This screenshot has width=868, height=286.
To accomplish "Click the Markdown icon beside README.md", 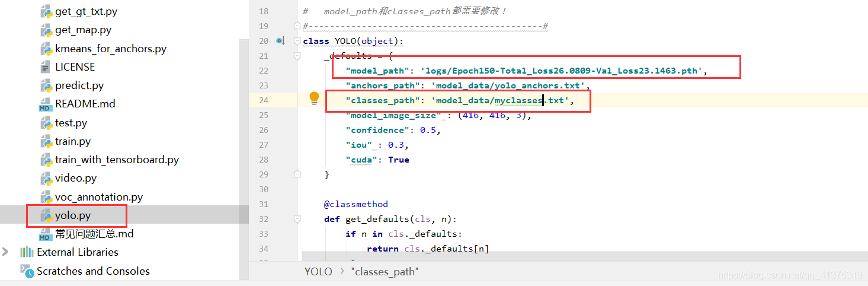I will tap(46, 104).
